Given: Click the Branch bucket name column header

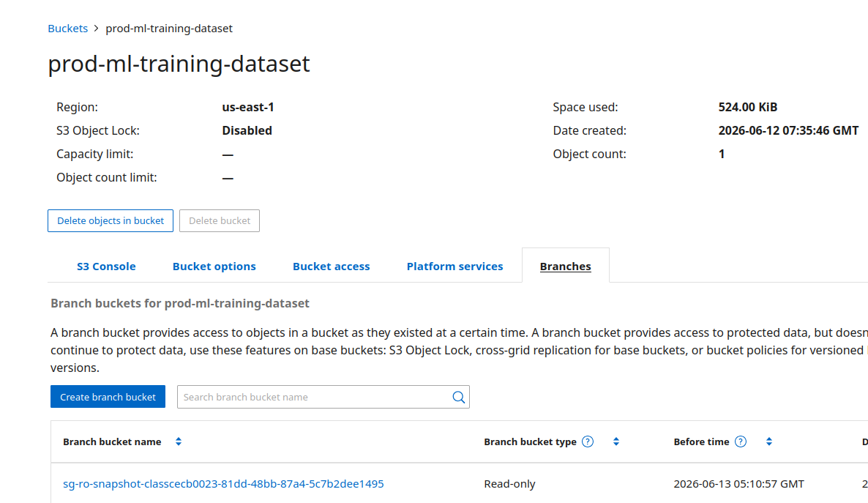Looking at the screenshot, I should [x=112, y=441].
